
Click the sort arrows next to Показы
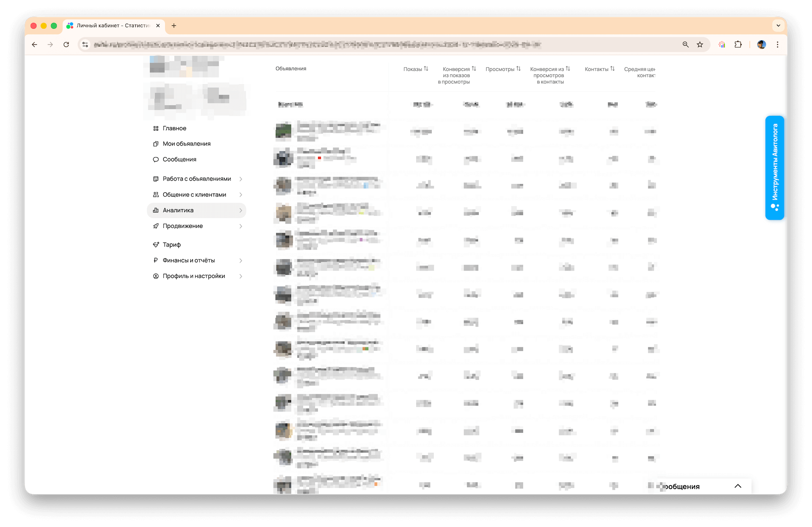(x=426, y=69)
